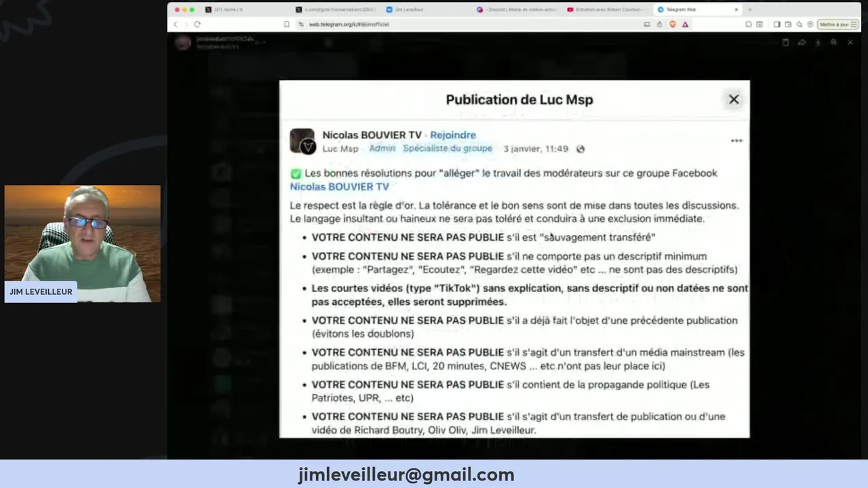Close the Telegram media viewer
Viewport: 868px width, 488px height.
850,42
